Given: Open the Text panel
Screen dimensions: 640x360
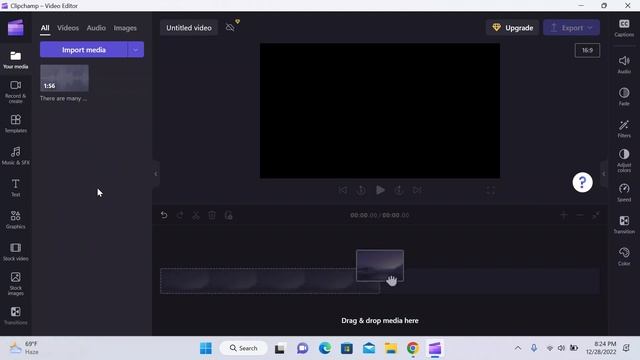Looking at the screenshot, I should [16, 188].
